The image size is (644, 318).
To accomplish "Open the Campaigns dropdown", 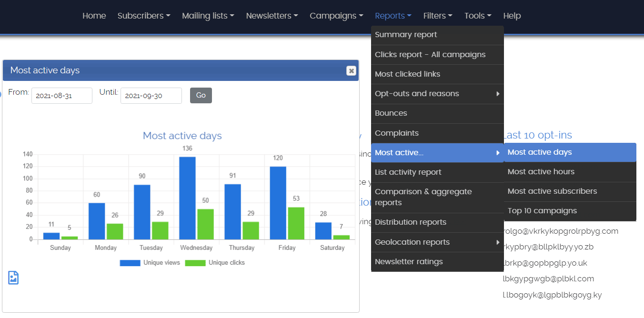I will (x=336, y=16).
